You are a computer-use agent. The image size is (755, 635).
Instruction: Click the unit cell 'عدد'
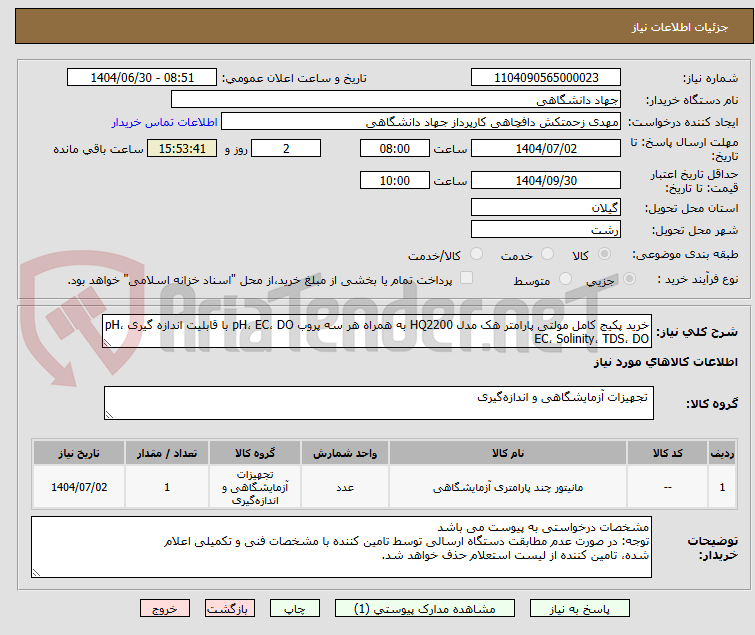click(345, 487)
